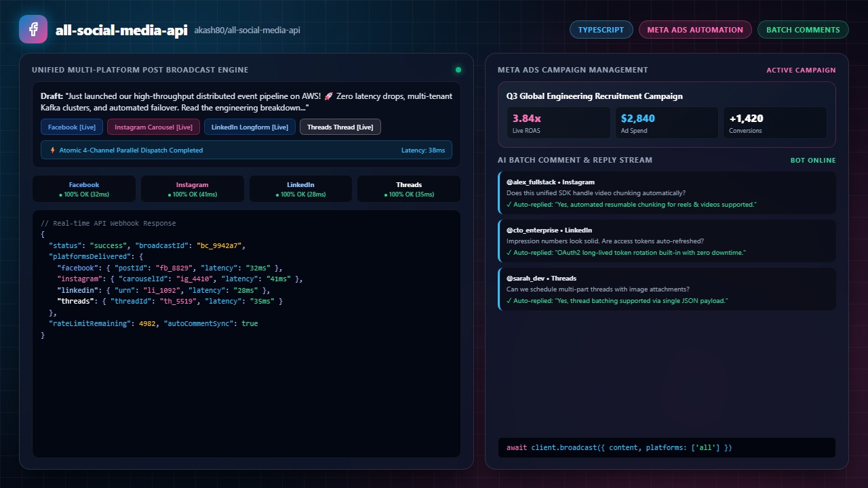Click the $2,840 Ad Spend metric
The image size is (868, 488).
point(667,123)
